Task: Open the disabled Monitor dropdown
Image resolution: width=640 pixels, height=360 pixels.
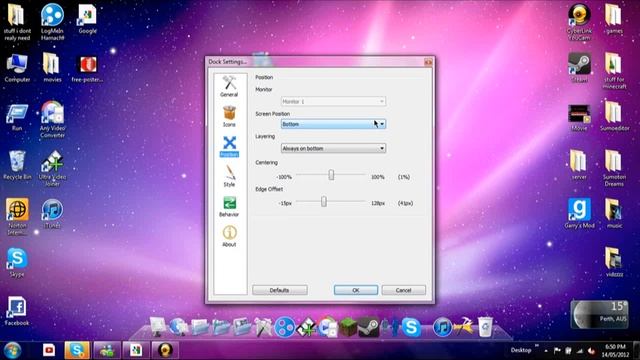Action: pyautogui.click(x=333, y=101)
